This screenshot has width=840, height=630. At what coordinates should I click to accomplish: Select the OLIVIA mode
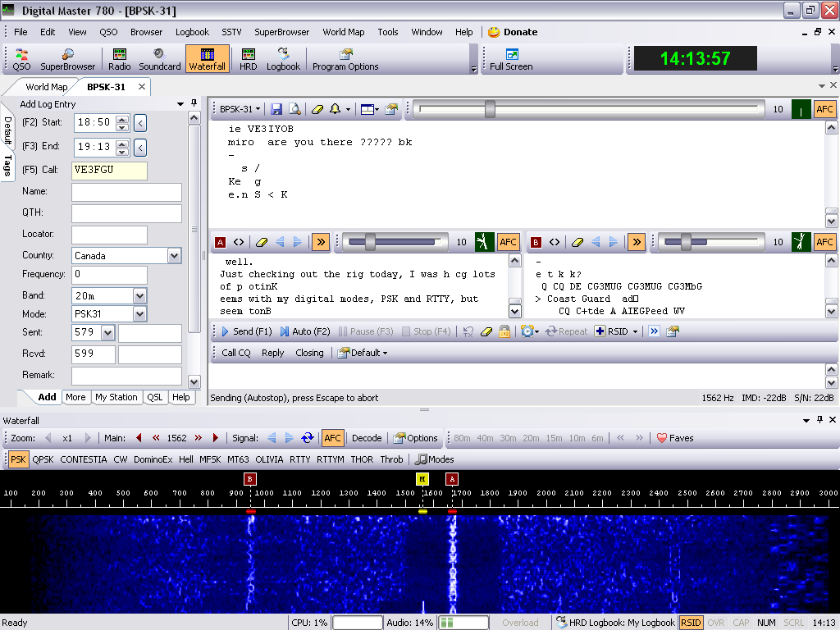click(269, 459)
